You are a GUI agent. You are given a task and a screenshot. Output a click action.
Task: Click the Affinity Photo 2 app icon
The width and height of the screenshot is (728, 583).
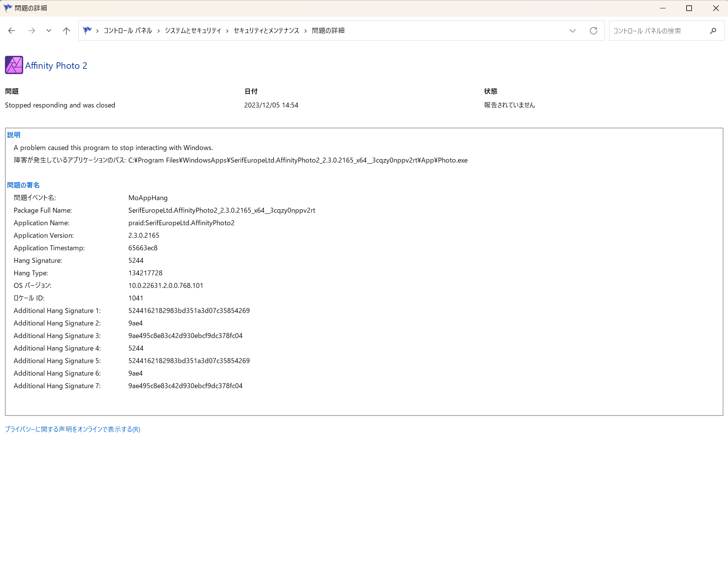click(x=14, y=65)
